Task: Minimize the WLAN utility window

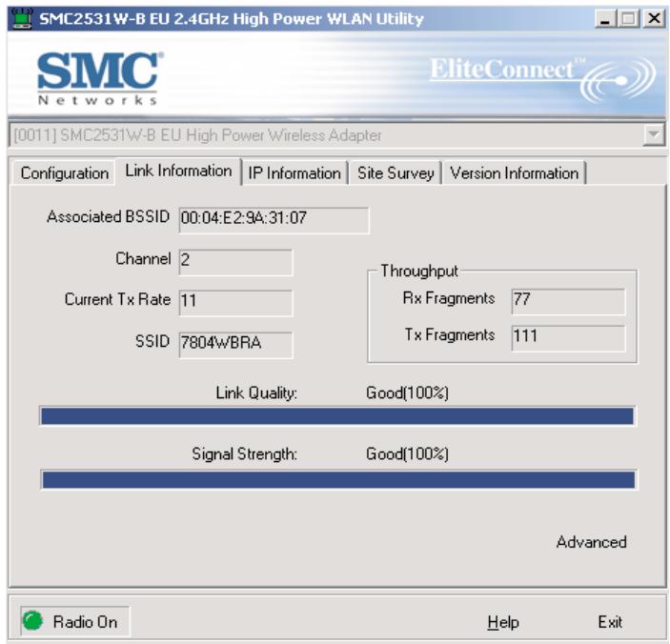Action: (x=605, y=19)
